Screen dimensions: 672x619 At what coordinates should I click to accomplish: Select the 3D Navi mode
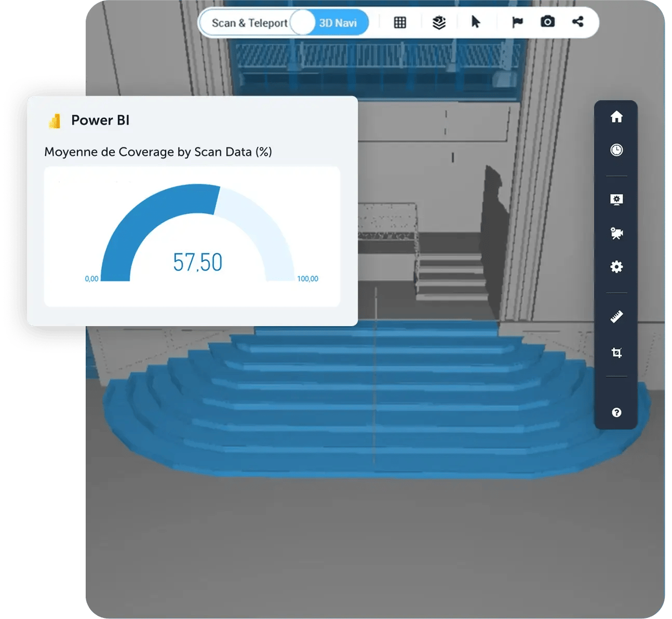[x=338, y=23]
